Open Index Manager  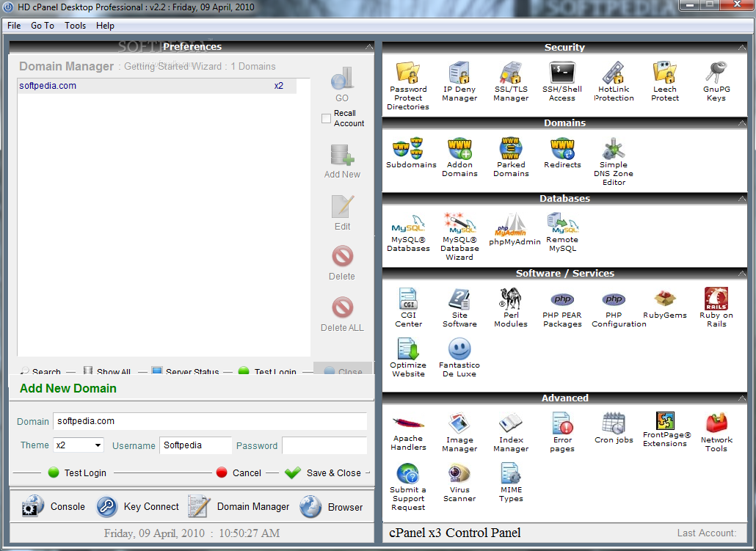511,433
